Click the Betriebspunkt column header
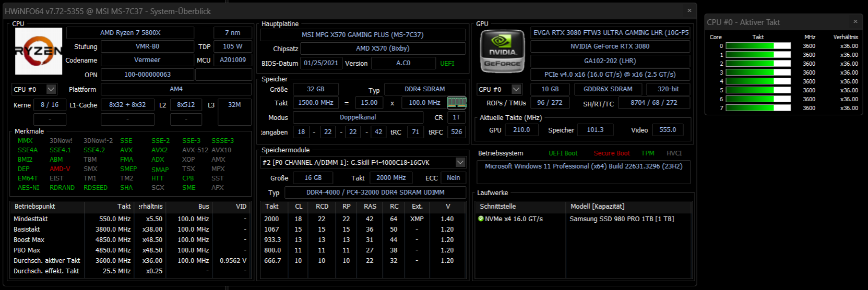The height and width of the screenshot is (290, 868). tap(47, 207)
